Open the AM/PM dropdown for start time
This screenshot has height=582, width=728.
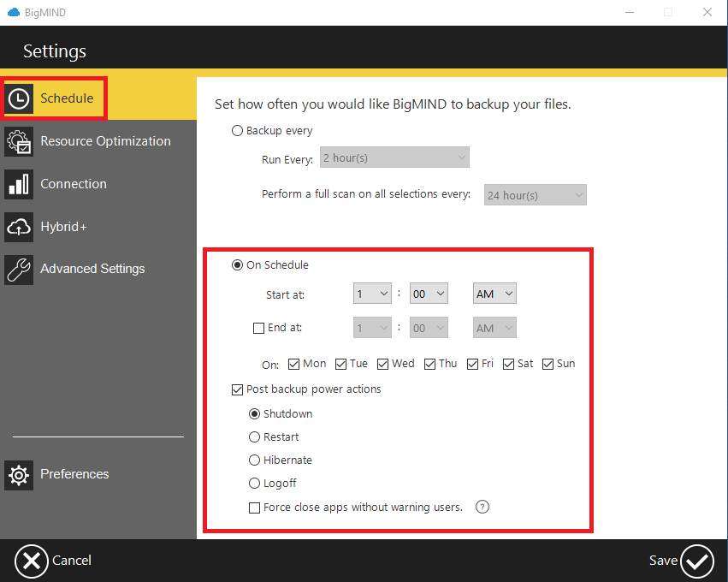click(x=494, y=293)
